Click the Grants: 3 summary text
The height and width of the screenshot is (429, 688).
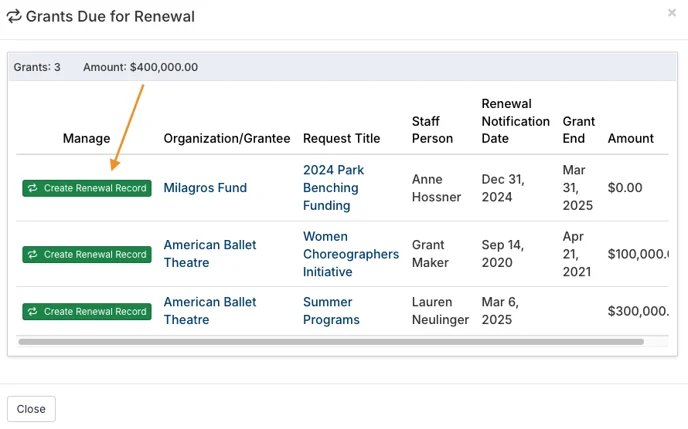coord(37,67)
